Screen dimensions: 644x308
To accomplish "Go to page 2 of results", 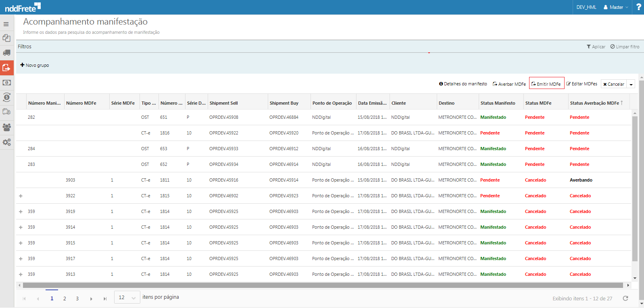I will 65,298.
